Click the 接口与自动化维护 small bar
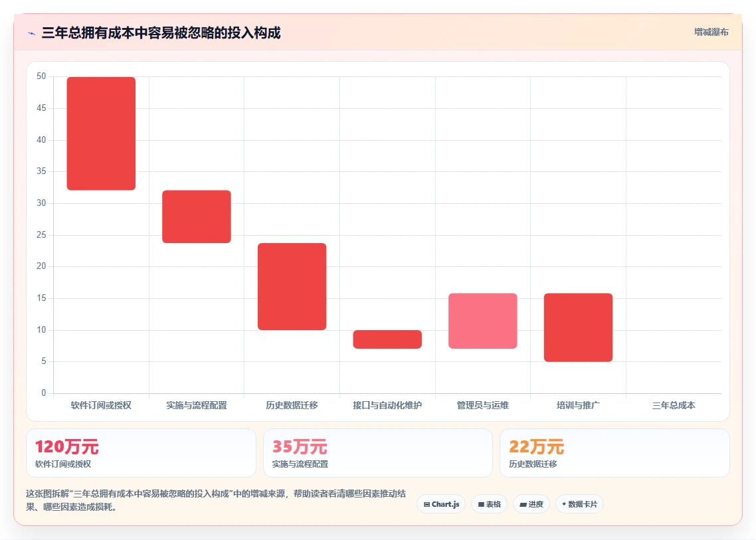 point(388,339)
